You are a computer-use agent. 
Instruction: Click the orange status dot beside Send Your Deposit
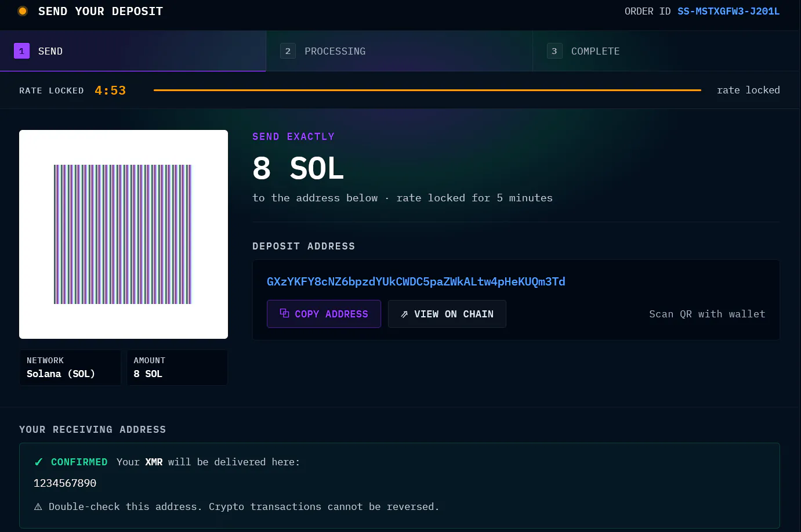tap(23, 11)
